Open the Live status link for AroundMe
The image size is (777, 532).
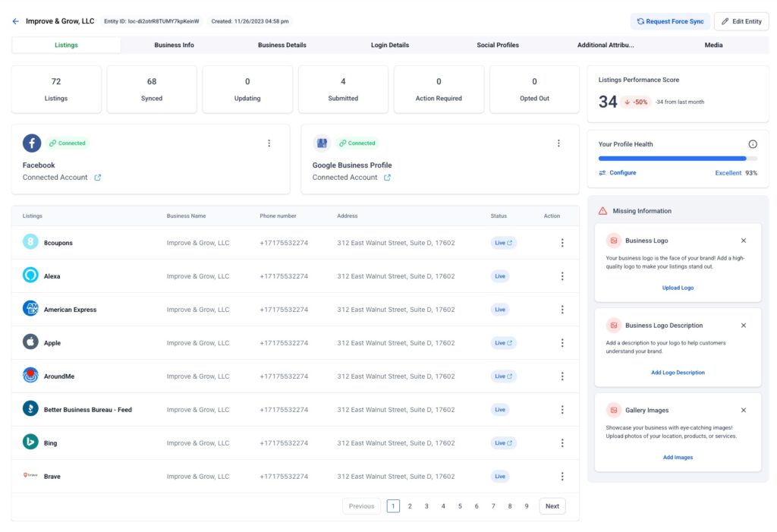[x=504, y=376]
